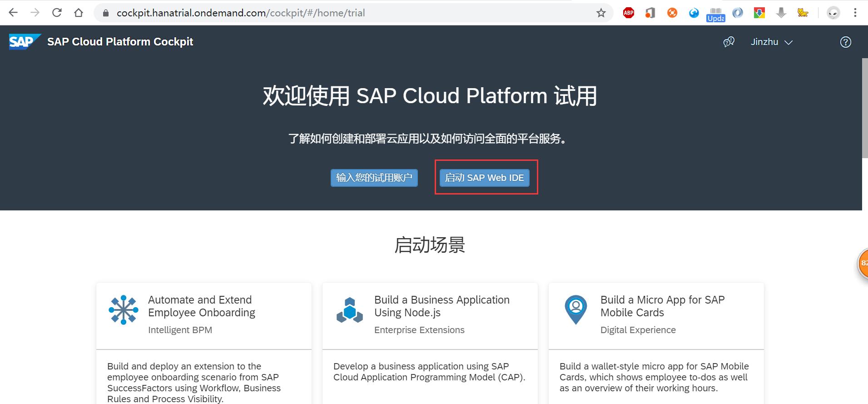Click the Enterprise Extensions label
This screenshot has height=404, width=868.
(x=419, y=330)
